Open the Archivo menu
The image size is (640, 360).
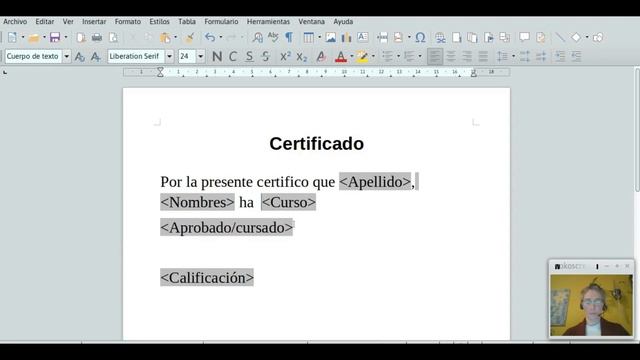15,22
